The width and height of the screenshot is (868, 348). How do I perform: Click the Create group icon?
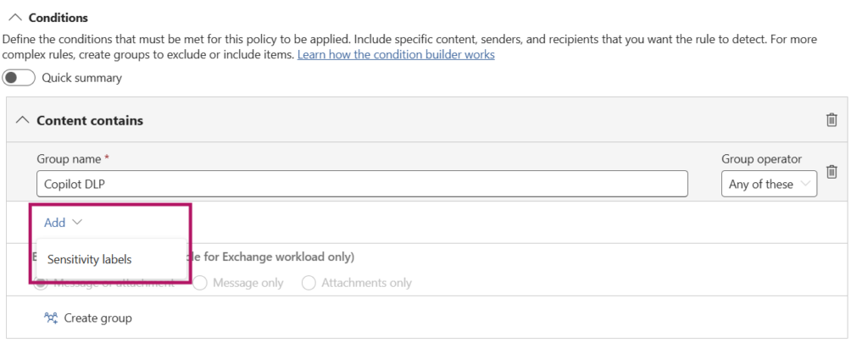click(x=50, y=318)
